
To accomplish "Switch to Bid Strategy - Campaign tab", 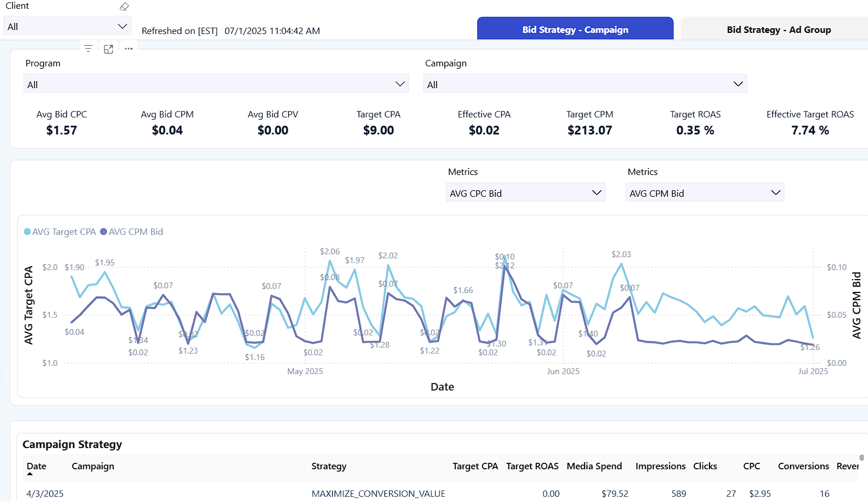I will [575, 29].
